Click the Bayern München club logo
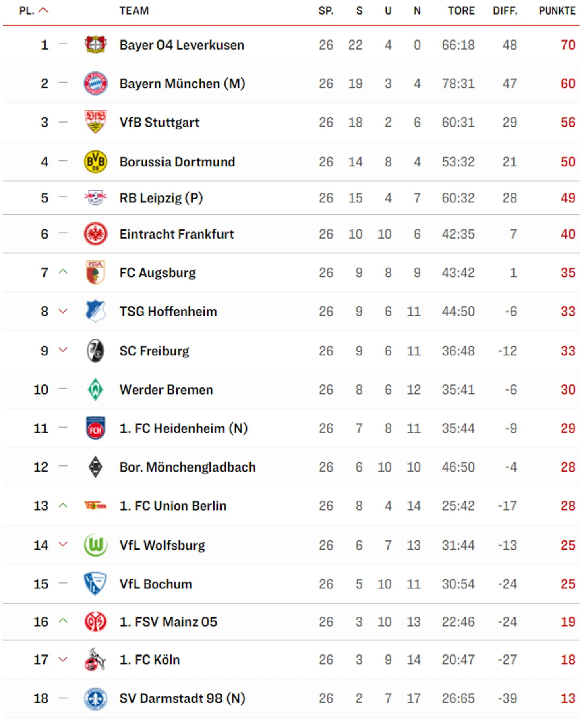The width and height of the screenshot is (588, 723). pos(95,83)
